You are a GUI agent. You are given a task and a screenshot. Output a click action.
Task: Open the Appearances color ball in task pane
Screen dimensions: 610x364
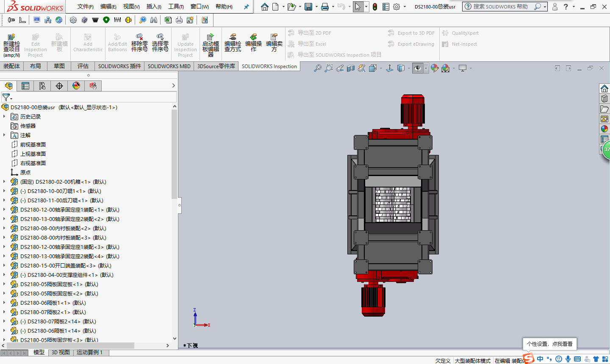[x=604, y=129]
